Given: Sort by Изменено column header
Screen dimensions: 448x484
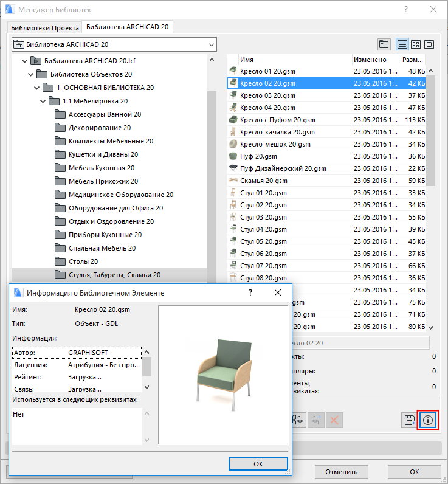Looking at the screenshot, I should 376,60.
